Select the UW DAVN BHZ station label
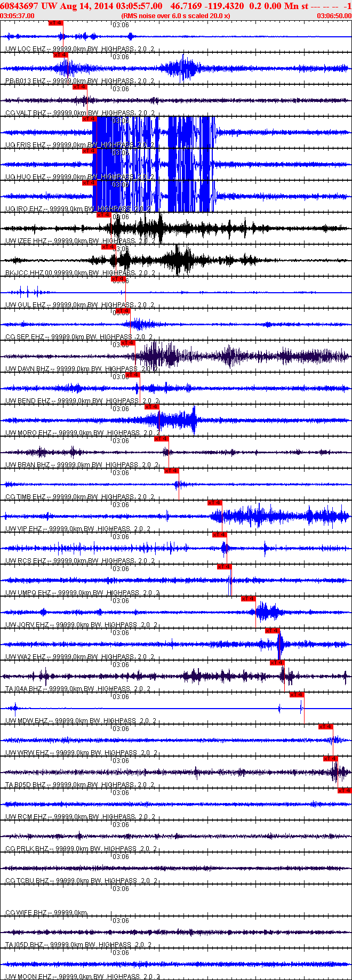 [x=27, y=369]
